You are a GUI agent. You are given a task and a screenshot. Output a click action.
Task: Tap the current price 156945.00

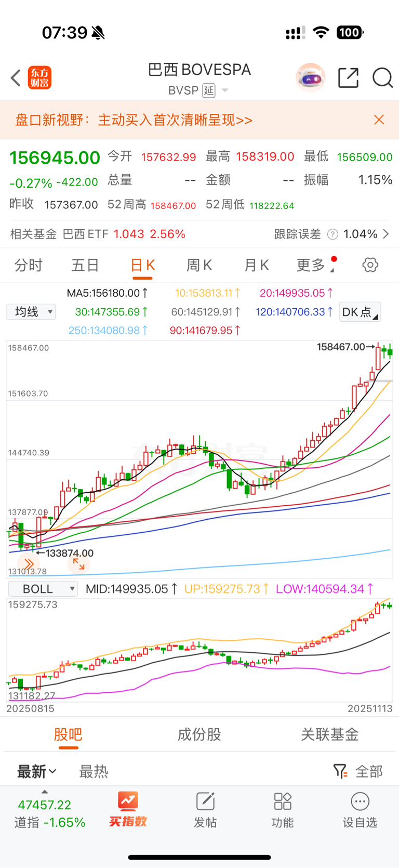[55, 157]
